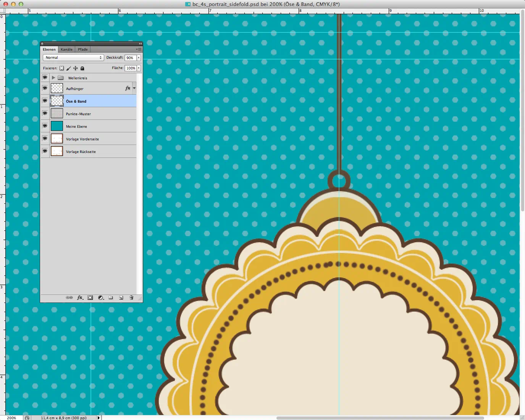This screenshot has height=420, width=525.
Task: Switch to the Pfade tab
Action: (83, 49)
